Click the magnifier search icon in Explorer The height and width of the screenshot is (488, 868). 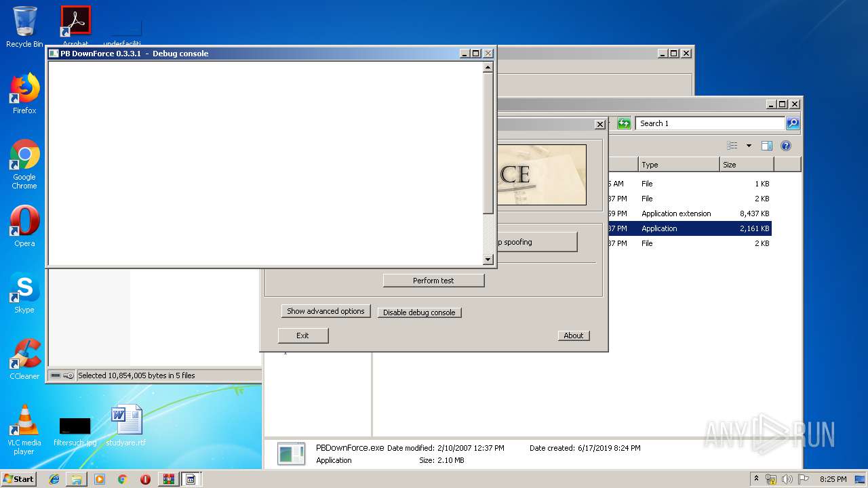pos(793,123)
